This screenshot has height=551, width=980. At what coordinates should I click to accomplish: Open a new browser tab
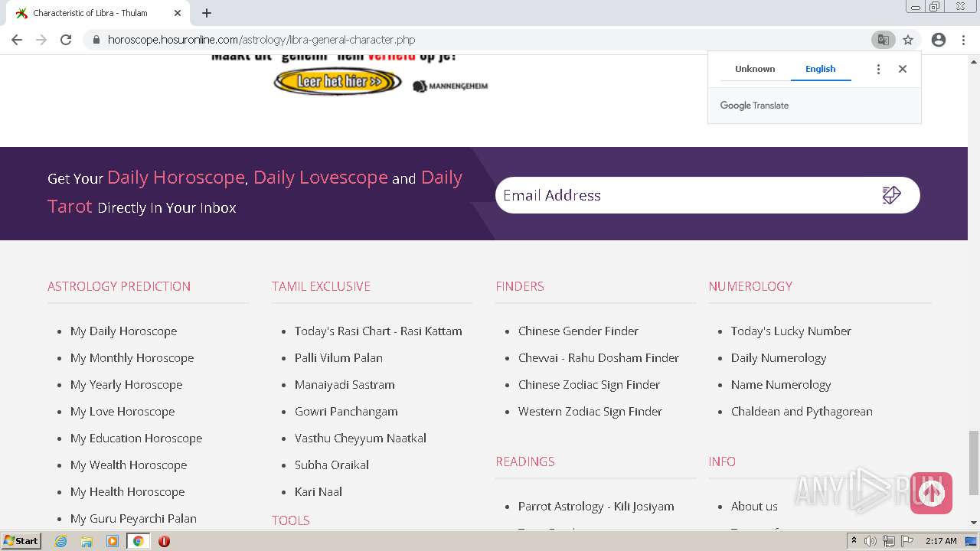click(x=207, y=13)
